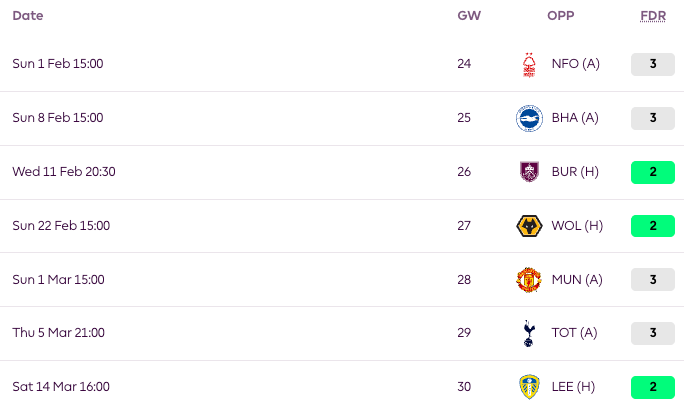Click the GW column header
The width and height of the screenshot is (684, 413).
tap(469, 16)
